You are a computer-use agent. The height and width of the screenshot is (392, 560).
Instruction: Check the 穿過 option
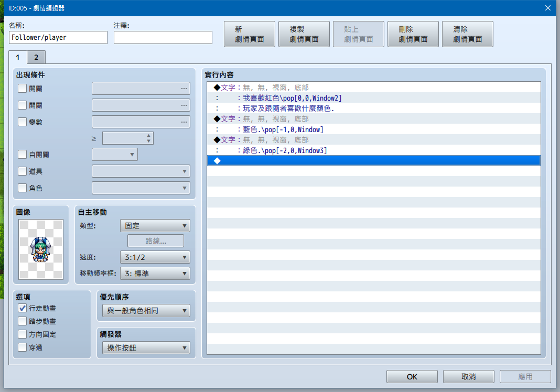click(22, 347)
